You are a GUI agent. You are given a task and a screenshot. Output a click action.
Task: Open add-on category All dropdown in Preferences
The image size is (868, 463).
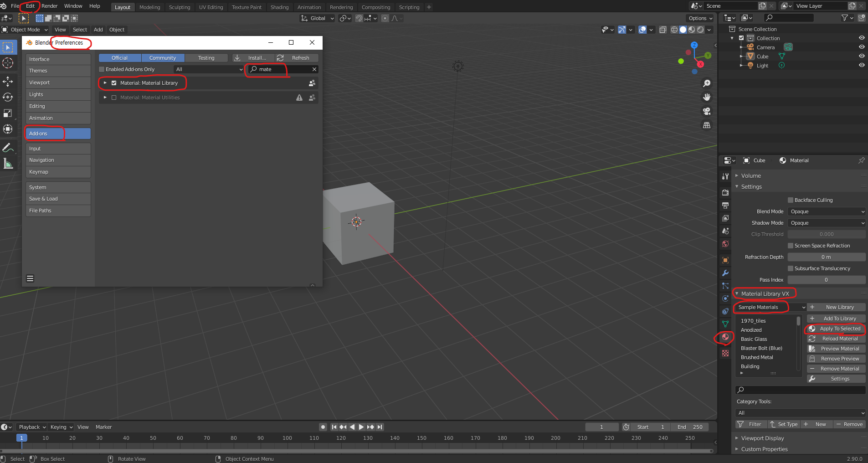209,69
